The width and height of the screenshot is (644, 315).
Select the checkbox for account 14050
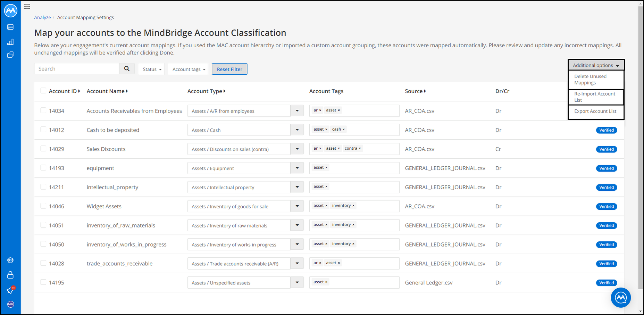(x=43, y=244)
